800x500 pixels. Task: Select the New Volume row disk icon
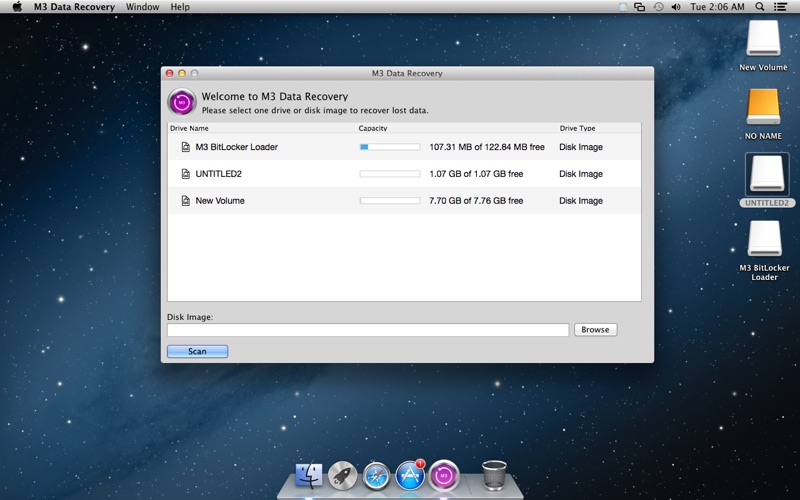point(186,201)
